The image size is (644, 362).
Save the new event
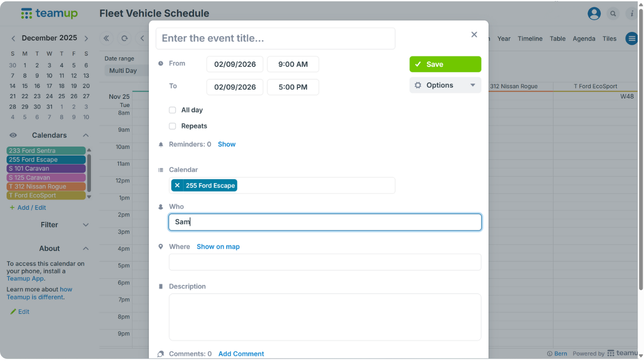click(445, 64)
